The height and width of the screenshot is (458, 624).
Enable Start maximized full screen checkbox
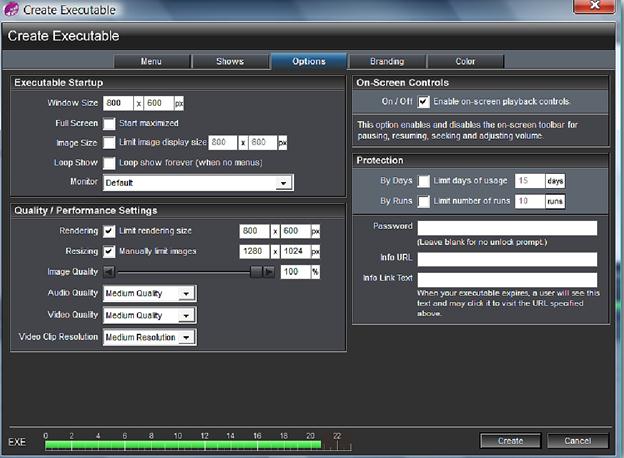click(109, 123)
